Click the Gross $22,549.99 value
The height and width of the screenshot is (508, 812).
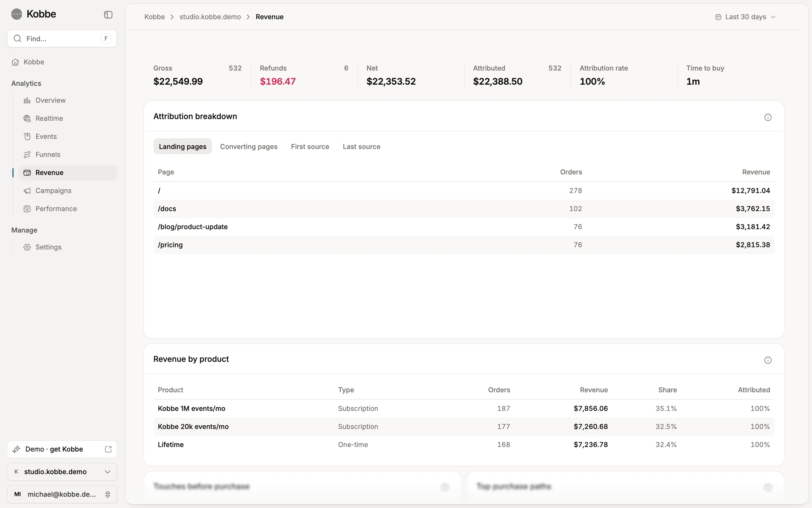(x=178, y=82)
